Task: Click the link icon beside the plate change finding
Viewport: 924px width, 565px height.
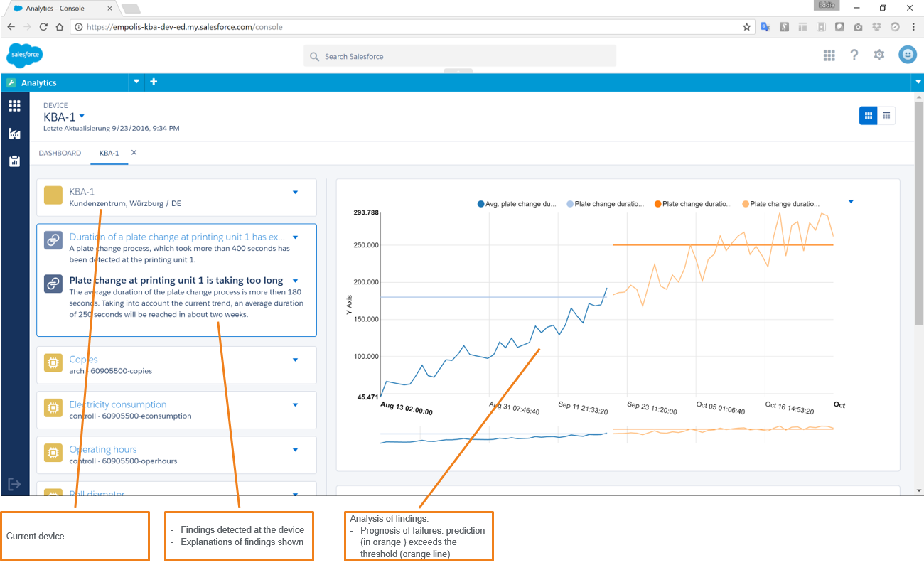Action: click(53, 283)
